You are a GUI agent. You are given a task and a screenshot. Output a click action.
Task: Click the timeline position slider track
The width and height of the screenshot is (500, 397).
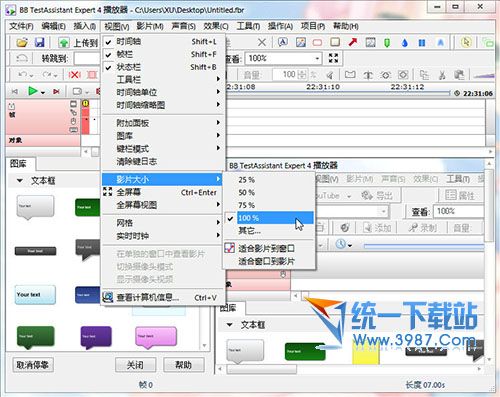(x=338, y=94)
